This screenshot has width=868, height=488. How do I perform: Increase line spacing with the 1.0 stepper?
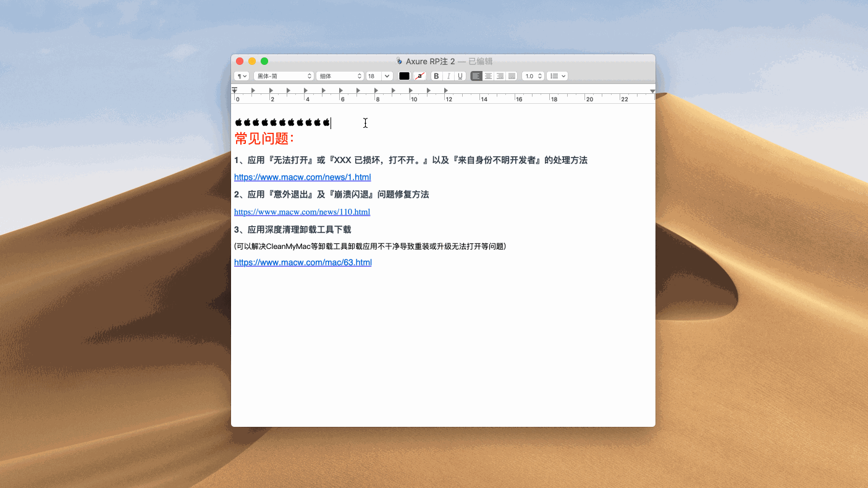click(539, 74)
